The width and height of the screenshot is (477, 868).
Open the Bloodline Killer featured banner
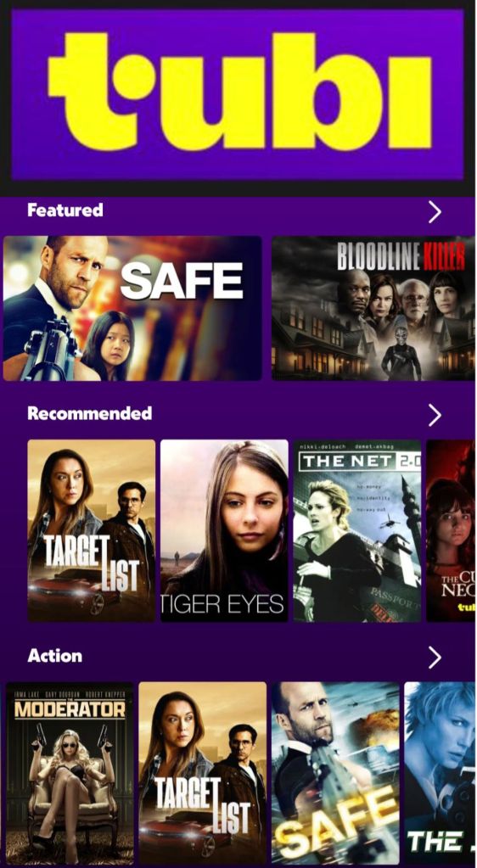[x=373, y=308]
